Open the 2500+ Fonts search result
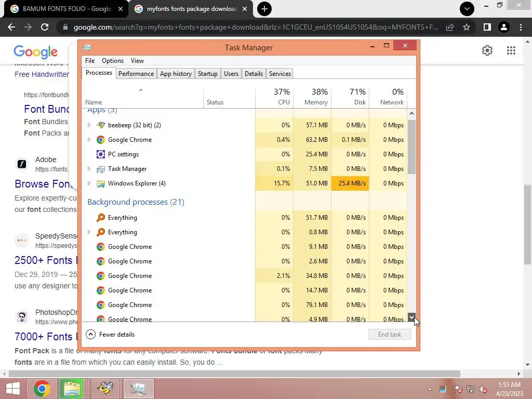532x399 pixels. pos(46,260)
